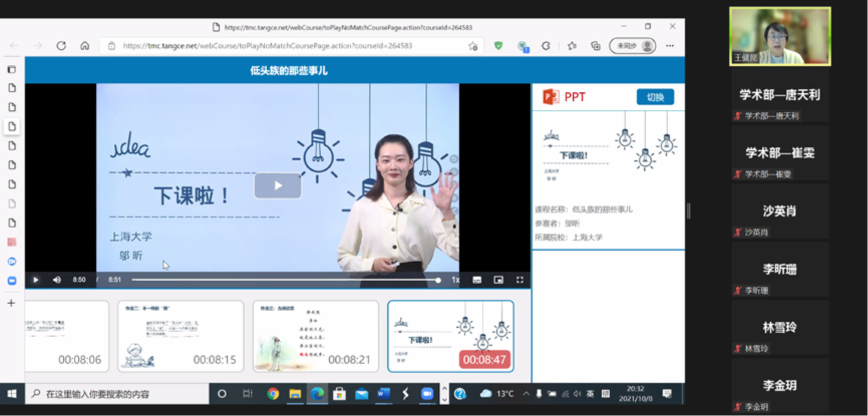
Task: Select the slide thumbnail at 00:08:21
Action: point(315,336)
